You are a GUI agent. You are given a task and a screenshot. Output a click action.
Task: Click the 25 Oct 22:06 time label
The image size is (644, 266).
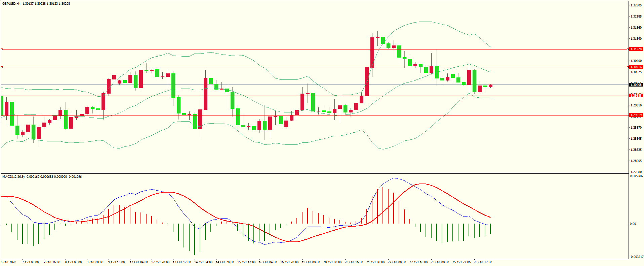461,262
